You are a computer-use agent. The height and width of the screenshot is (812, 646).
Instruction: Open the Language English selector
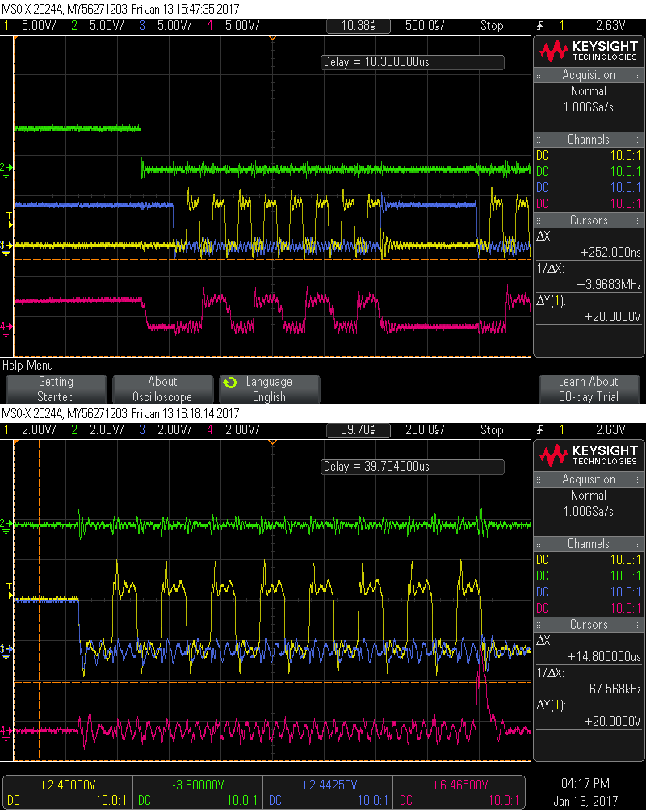269,389
